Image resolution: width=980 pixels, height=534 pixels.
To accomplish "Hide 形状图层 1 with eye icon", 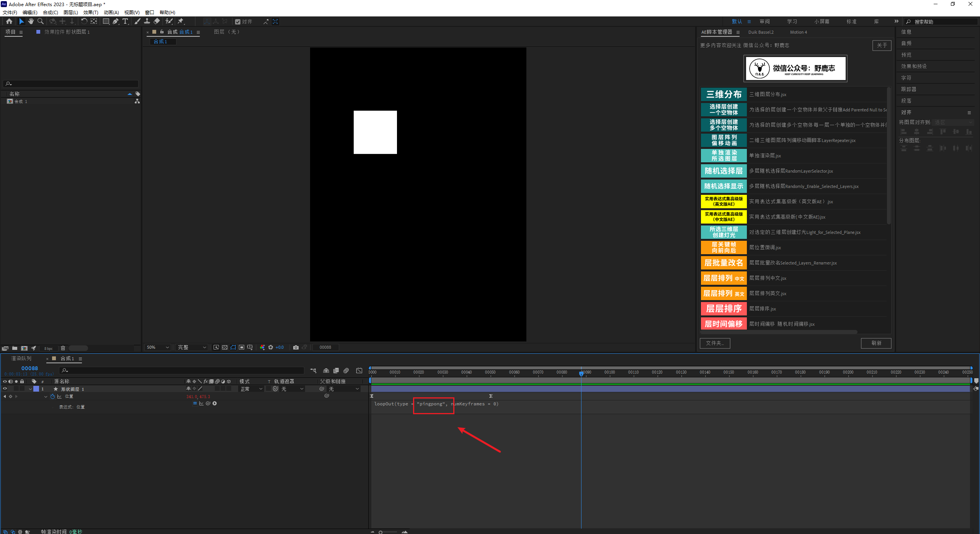I will pyautogui.click(x=5, y=389).
